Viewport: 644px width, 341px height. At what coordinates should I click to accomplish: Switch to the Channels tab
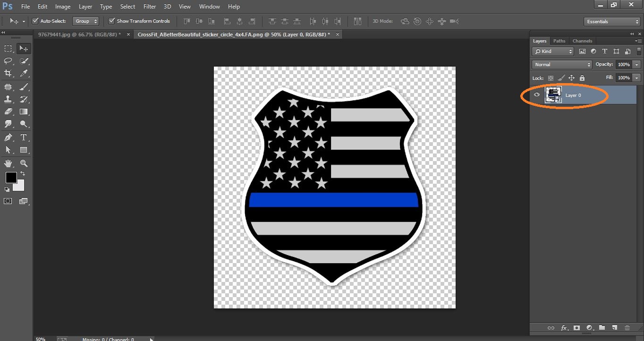tap(582, 41)
